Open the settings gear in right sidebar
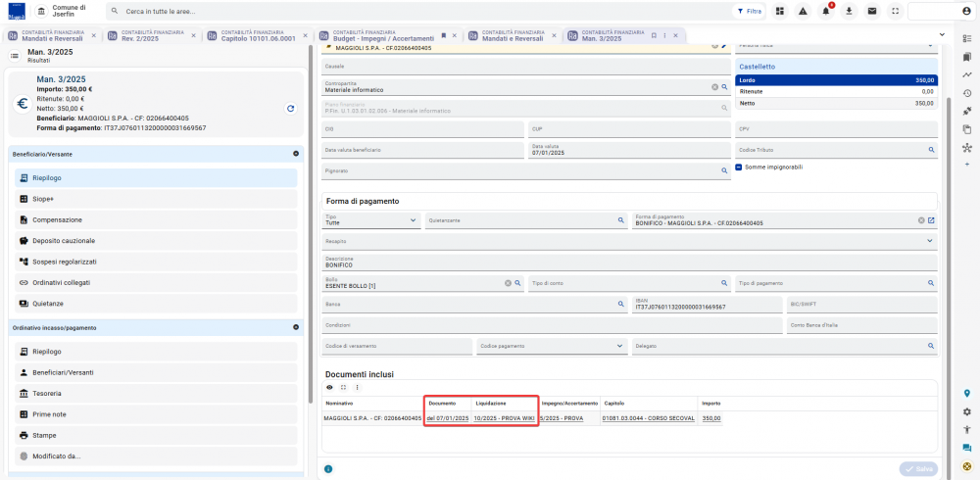The width and height of the screenshot is (980, 480). 967,411
